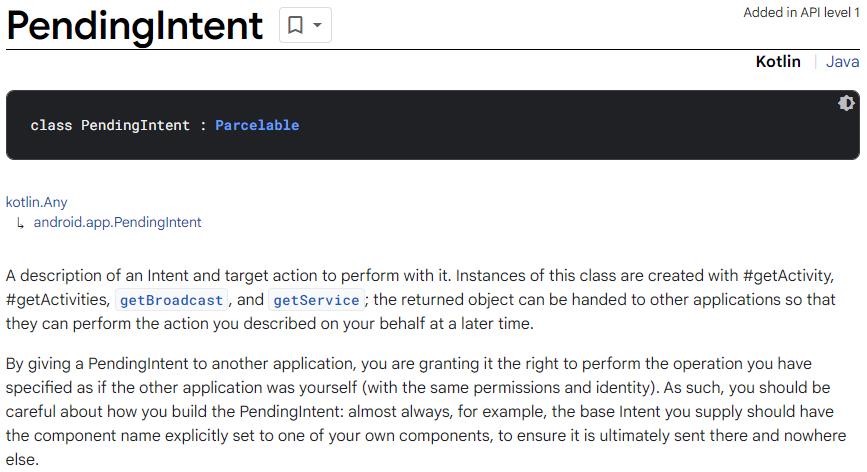The width and height of the screenshot is (867, 472).
Task: Expand the bookmark dropdown arrow
Action: [x=317, y=25]
